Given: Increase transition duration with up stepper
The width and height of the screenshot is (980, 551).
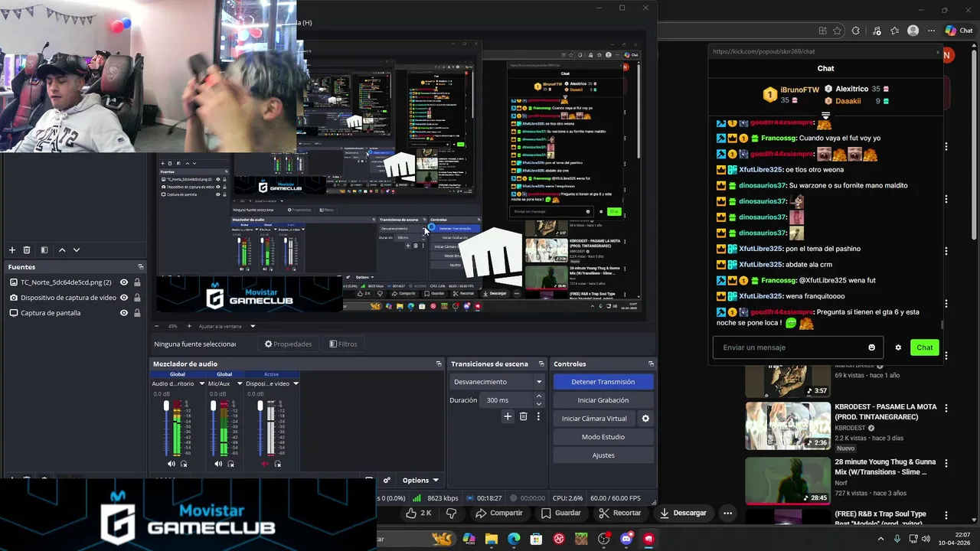Looking at the screenshot, I should 539,396.
